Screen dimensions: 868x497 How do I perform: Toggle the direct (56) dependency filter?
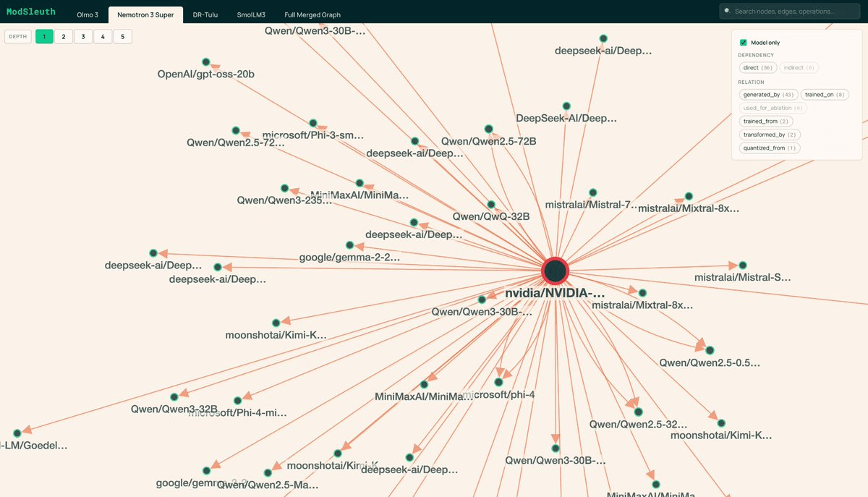pos(758,67)
